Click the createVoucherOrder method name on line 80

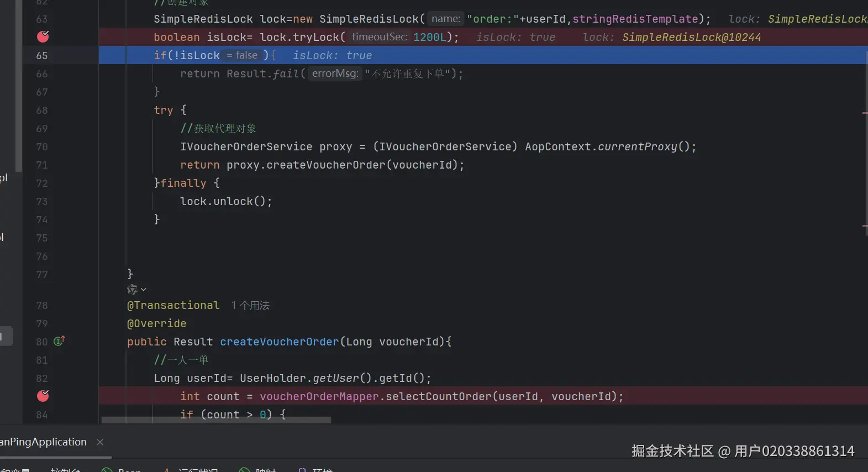pos(280,342)
